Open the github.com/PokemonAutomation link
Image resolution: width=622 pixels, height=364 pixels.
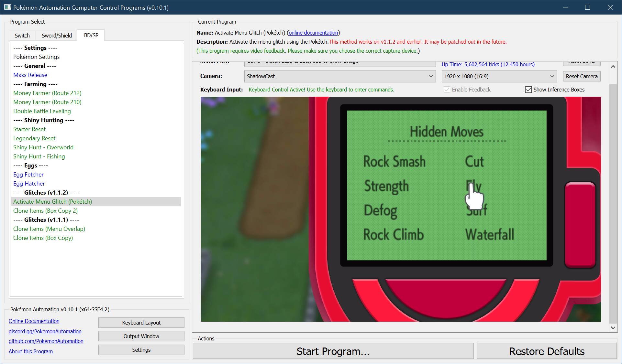[x=46, y=341]
